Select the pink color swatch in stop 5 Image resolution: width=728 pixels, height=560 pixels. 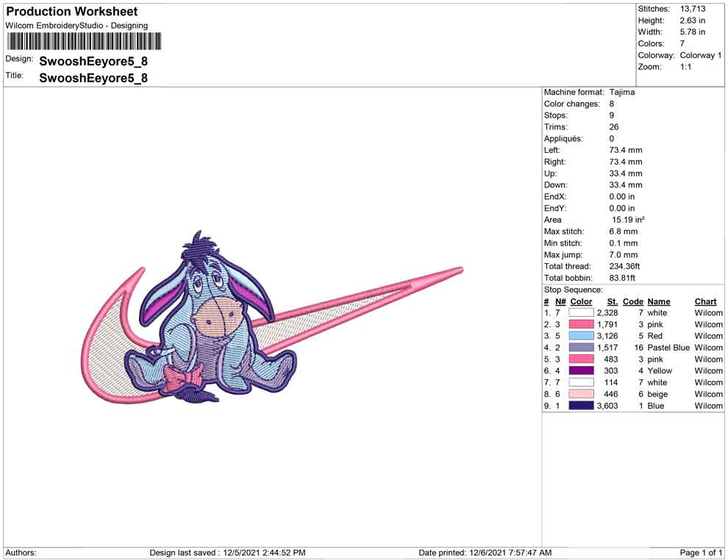point(581,359)
